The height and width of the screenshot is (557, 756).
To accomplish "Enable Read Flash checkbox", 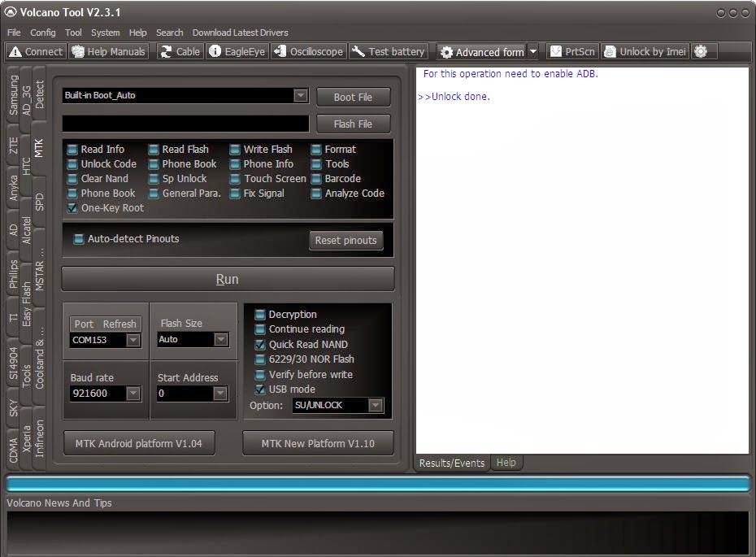I will point(154,150).
